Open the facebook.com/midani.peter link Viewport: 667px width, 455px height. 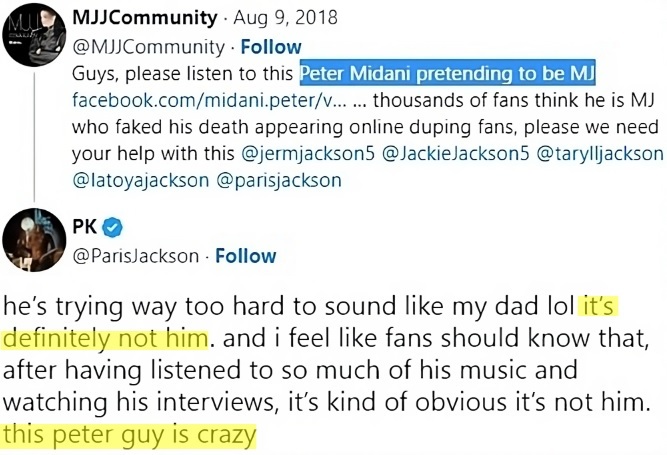click(209, 100)
